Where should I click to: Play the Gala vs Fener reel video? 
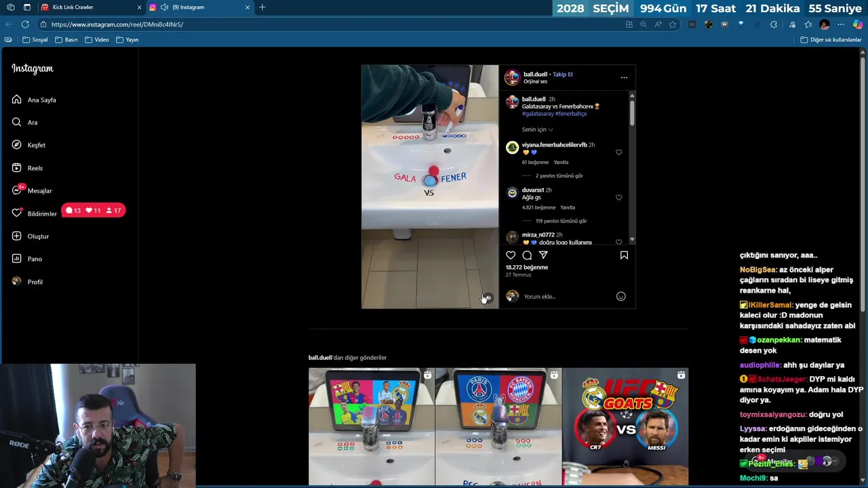click(x=430, y=186)
